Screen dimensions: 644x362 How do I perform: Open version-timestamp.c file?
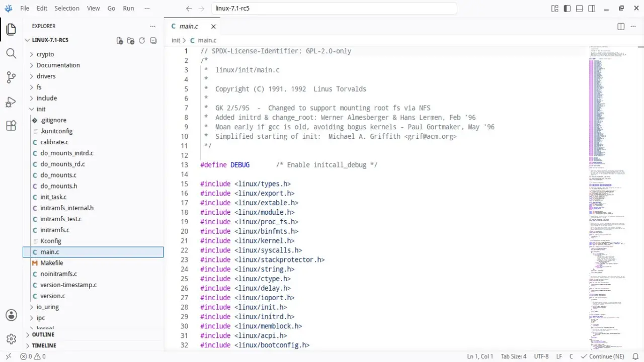93,285
